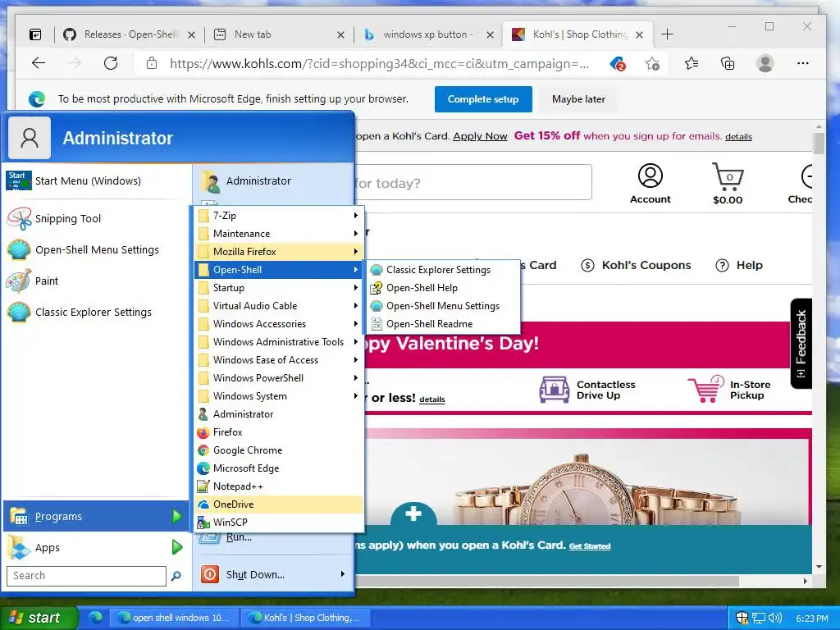Expand the Mozilla Firefox folder
The height and width of the screenshot is (630, 840).
tap(279, 251)
